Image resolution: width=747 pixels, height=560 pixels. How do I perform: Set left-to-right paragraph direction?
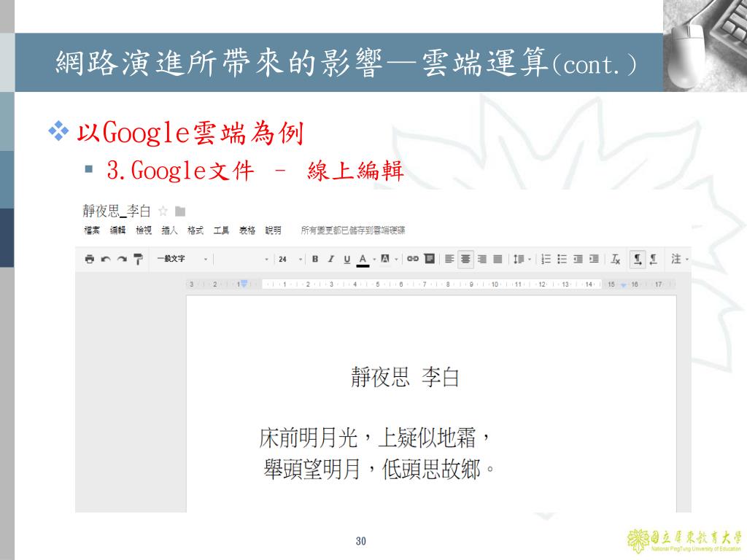point(638,260)
